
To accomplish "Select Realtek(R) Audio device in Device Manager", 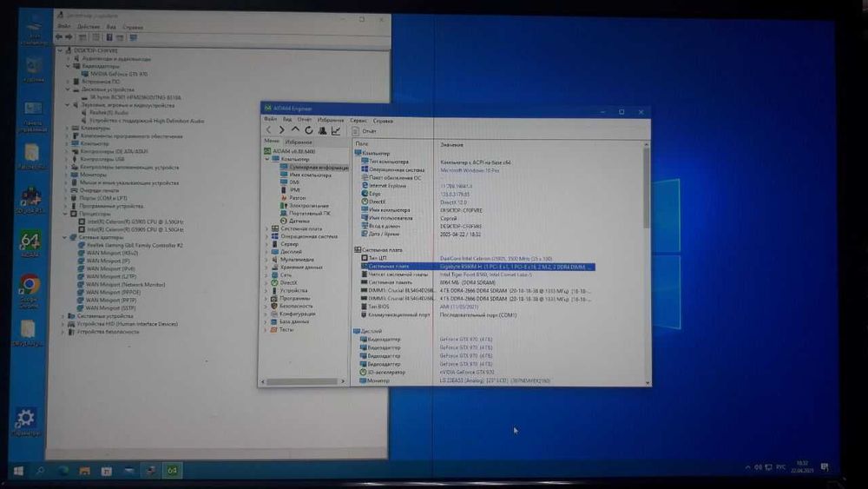I will coord(108,112).
